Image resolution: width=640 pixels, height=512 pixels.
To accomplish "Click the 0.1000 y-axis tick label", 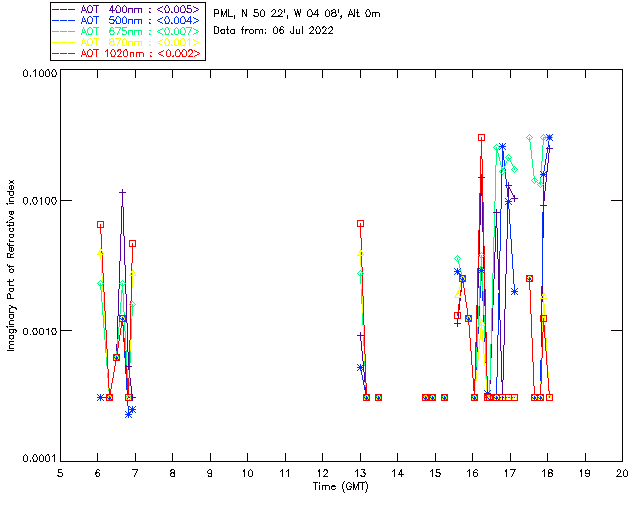I will [38, 75].
